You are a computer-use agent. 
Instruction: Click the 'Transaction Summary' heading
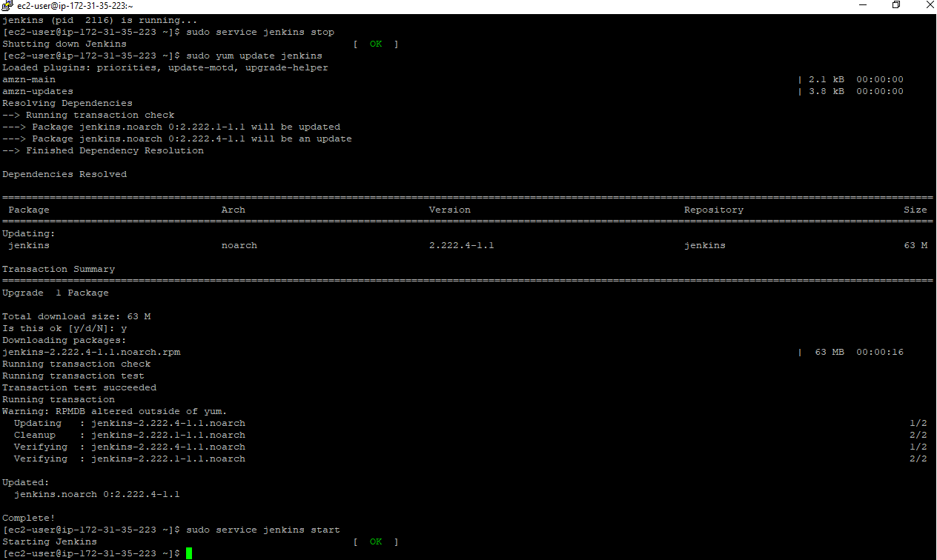coord(59,270)
